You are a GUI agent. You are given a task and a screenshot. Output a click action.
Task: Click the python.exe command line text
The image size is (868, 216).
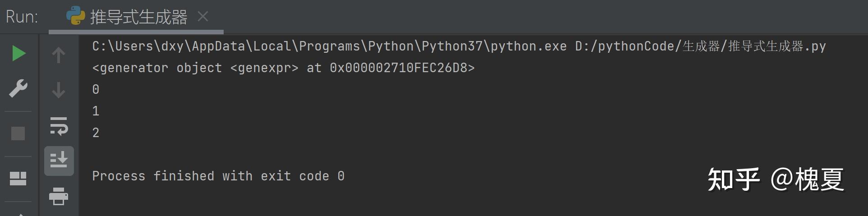459,46
